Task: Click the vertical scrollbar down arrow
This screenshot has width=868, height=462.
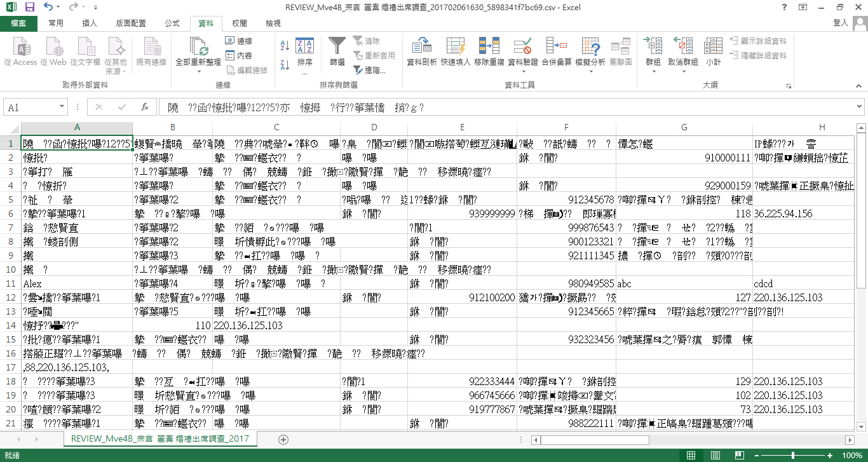Action: (862, 428)
